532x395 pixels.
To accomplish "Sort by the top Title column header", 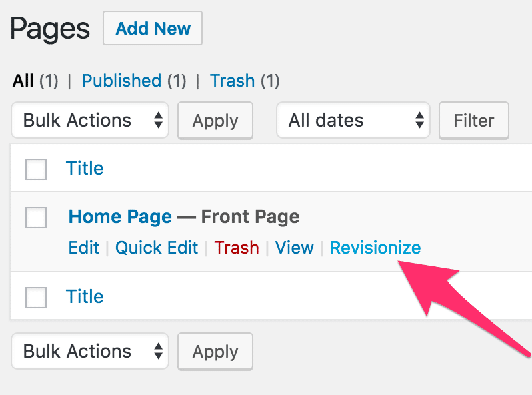I will 85,169.
